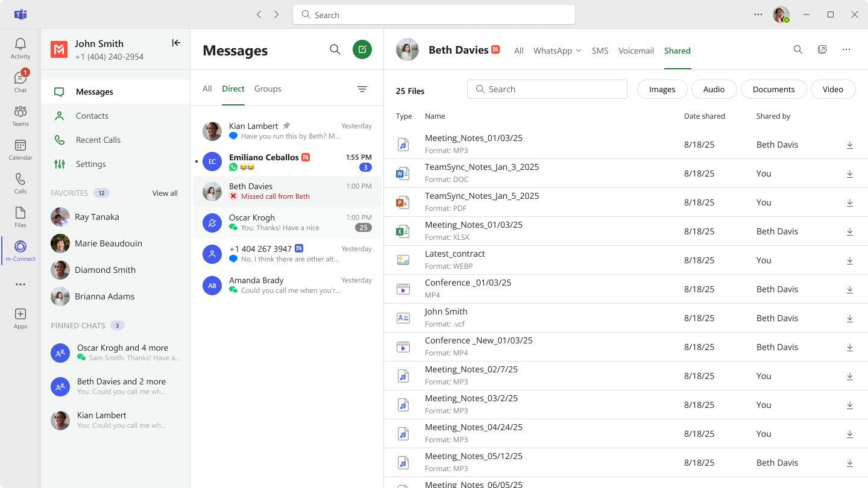Open the +1 404 267 3947 conversation
Screen dimensions: 868x488
(x=287, y=254)
